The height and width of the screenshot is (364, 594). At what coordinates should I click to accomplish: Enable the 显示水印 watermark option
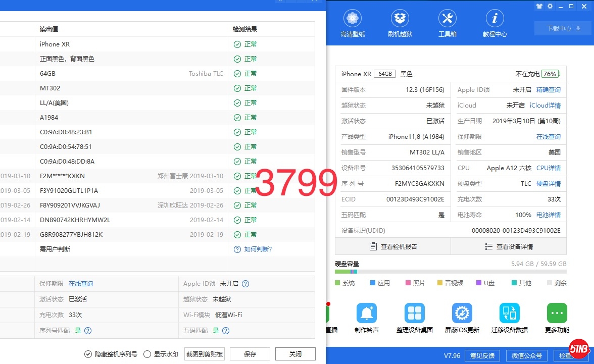pyautogui.click(x=147, y=354)
